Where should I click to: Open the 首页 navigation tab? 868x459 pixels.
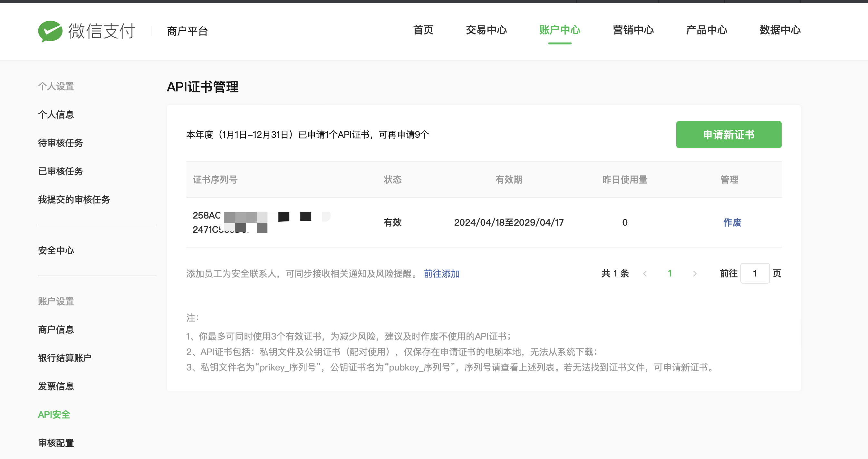coord(423,30)
